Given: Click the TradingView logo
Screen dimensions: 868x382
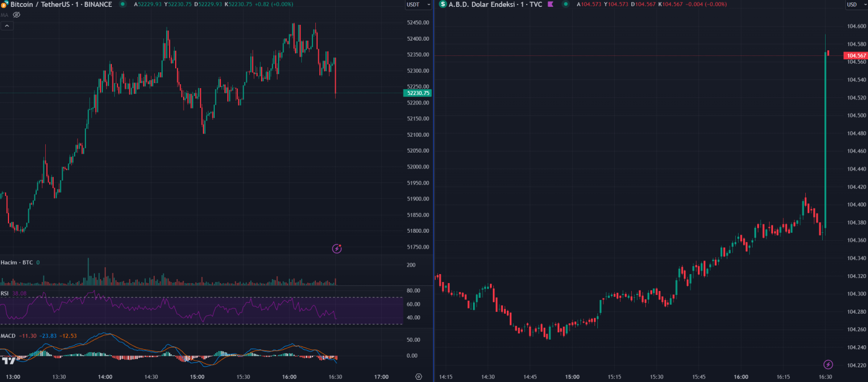Looking at the screenshot, I should point(8,361).
